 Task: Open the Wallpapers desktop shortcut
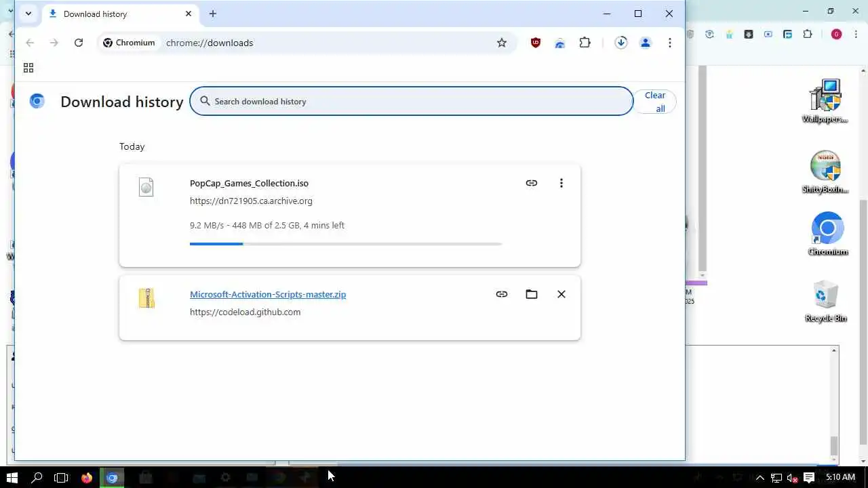click(825, 102)
